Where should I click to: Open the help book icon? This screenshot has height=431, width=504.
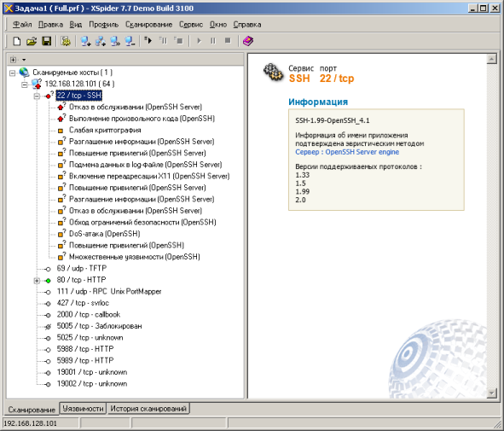click(248, 41)
